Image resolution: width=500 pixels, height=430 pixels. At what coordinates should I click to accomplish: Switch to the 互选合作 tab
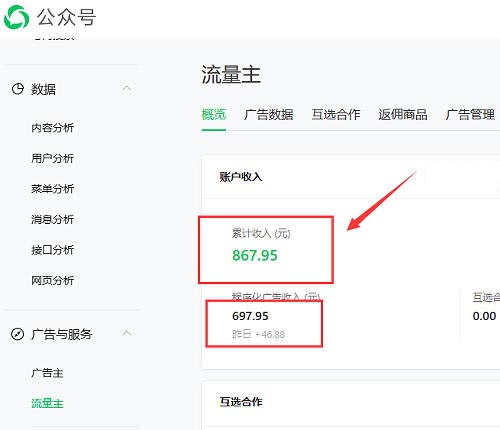point(336,114)
